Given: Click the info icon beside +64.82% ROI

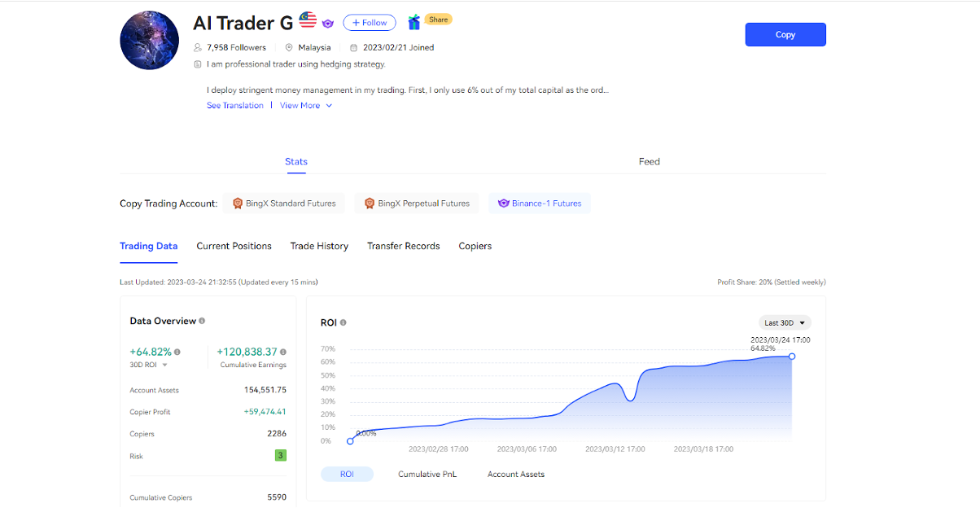Looking at the screenshot, I should pos(177,353).
